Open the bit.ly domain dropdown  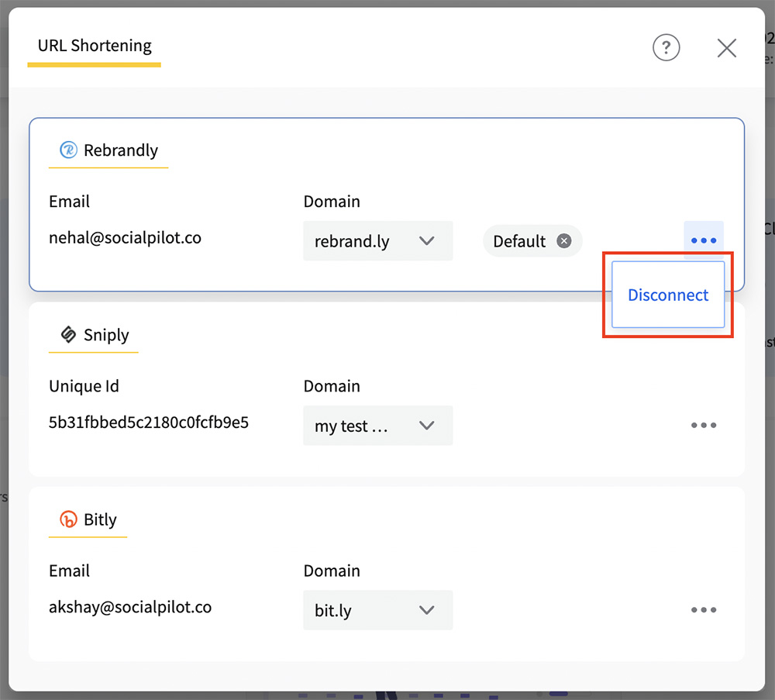(x=377, y=610)
